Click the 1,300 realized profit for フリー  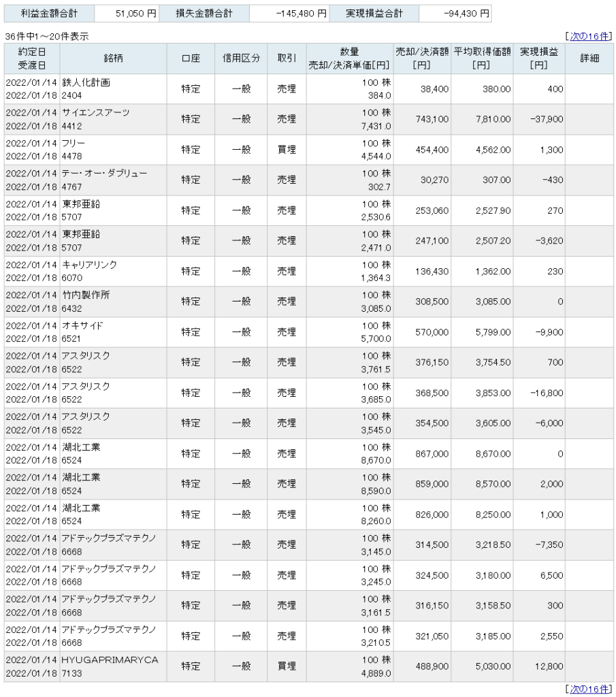click(551, 150)
